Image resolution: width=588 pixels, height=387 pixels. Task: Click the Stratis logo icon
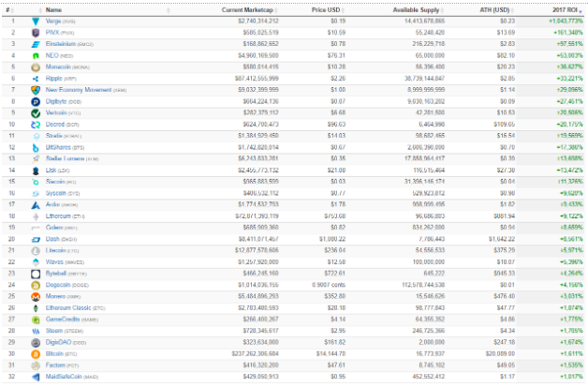(36, 137)
